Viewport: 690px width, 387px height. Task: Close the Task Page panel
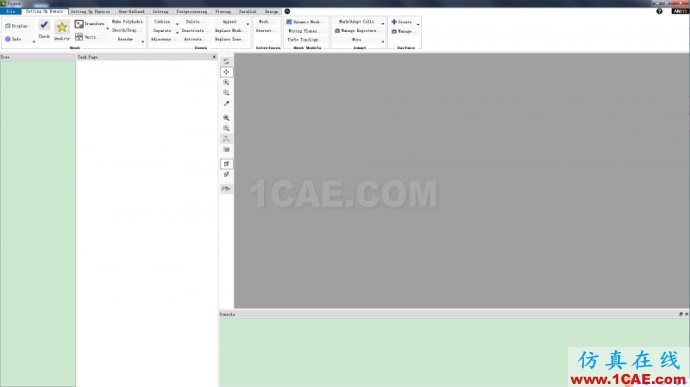tap(214, 57)
